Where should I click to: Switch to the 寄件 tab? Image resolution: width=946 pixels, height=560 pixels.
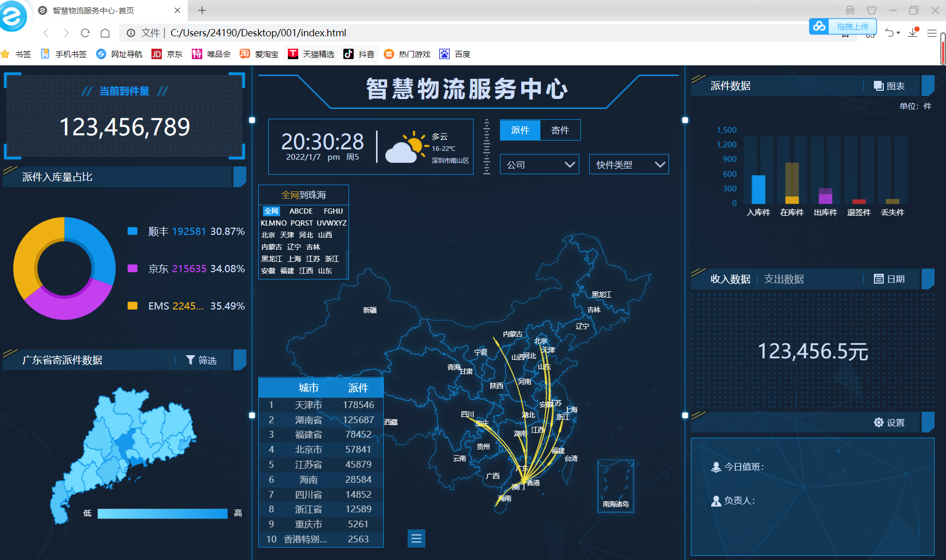pyautogui.click(x=560, y=130)
